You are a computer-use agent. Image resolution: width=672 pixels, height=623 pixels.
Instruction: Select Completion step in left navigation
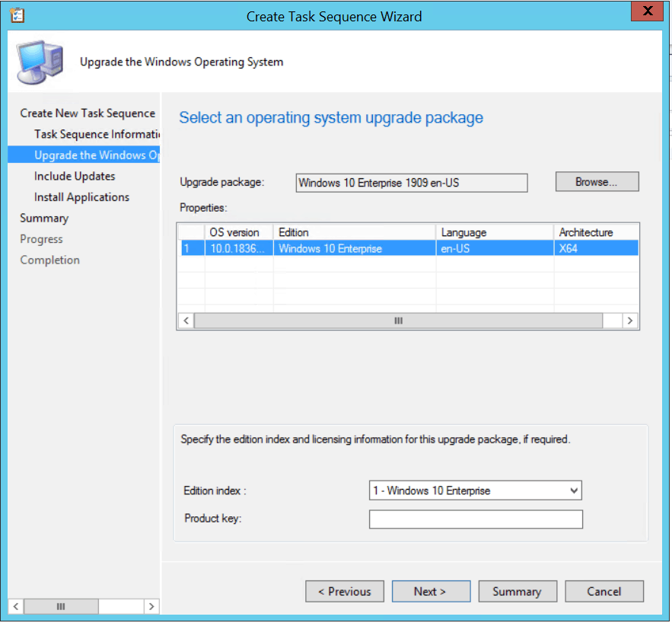[x=49, y=260]
